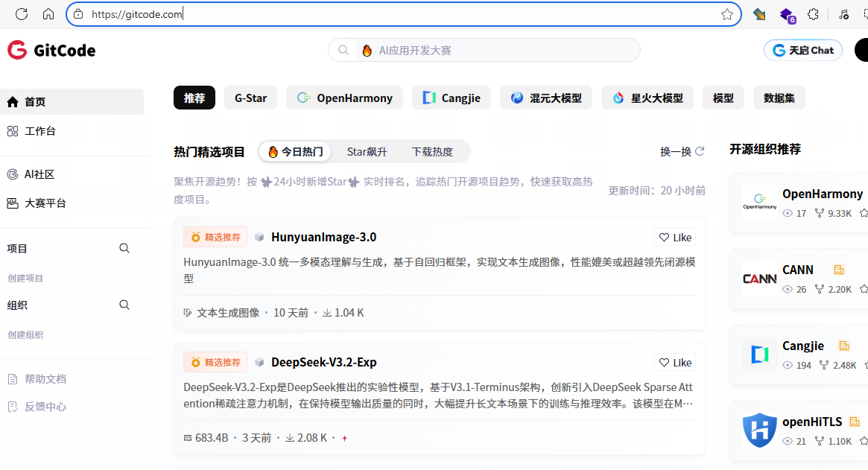Open 天启 Chat button
The height and width of the screenshot is (470, 868).
click(803, 51)
